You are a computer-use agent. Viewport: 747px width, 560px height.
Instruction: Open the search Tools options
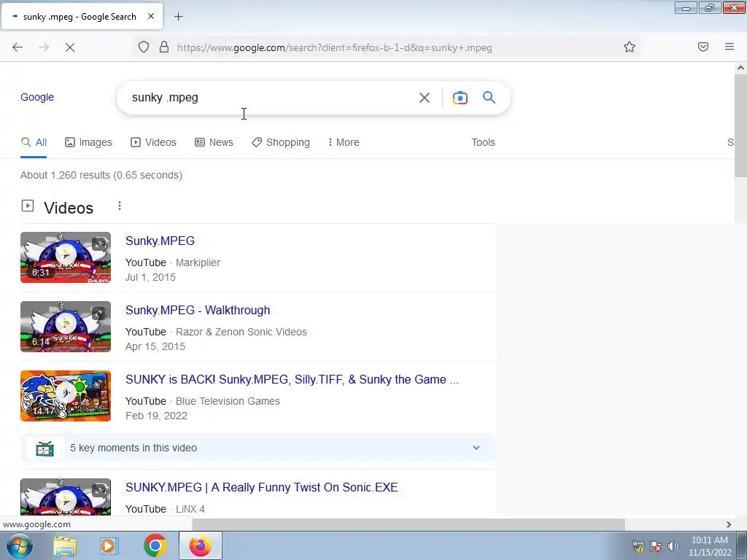483,142
